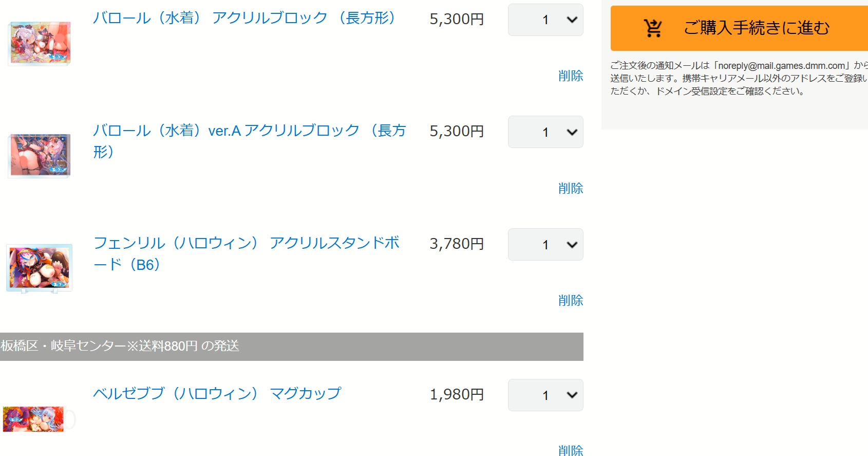The width and height of the screenshot is (868, 456).
Task: Open バロール（水着）ver.A アクリルブロック product page
Action: pos(249,131)
